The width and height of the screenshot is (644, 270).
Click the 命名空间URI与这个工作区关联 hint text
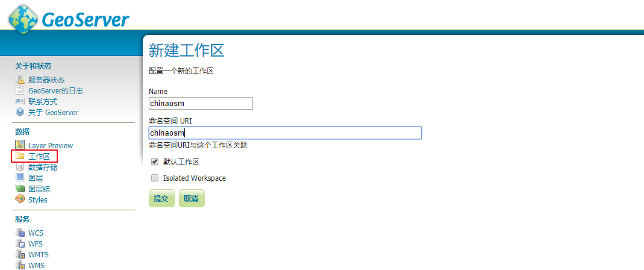pyautogui.click(x=198, y=145)
